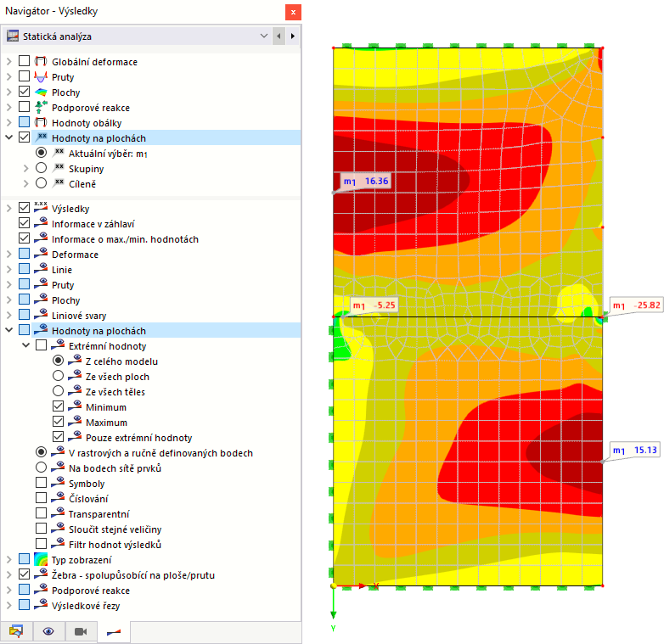Select the Na bodech sítě prvků option
The image size is (664, 644).
point(41,468)
